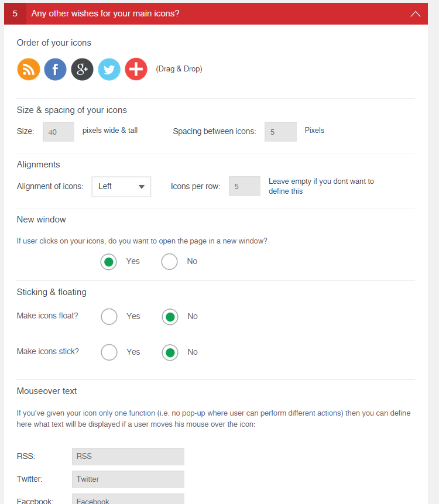Click the Facebook icon in the order row

(x=55, y=69)
